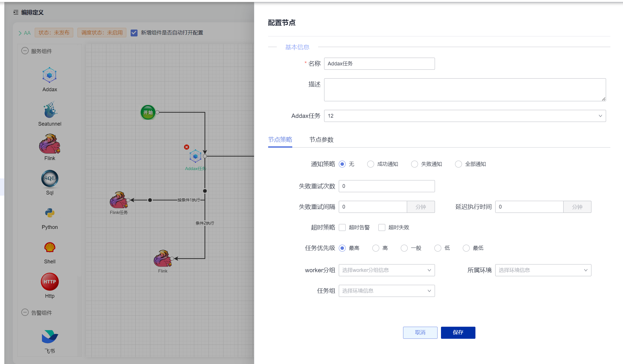Click the 调度状态：未启用 tag
Viewport: 623px width, 364px height.
point(102,33)
